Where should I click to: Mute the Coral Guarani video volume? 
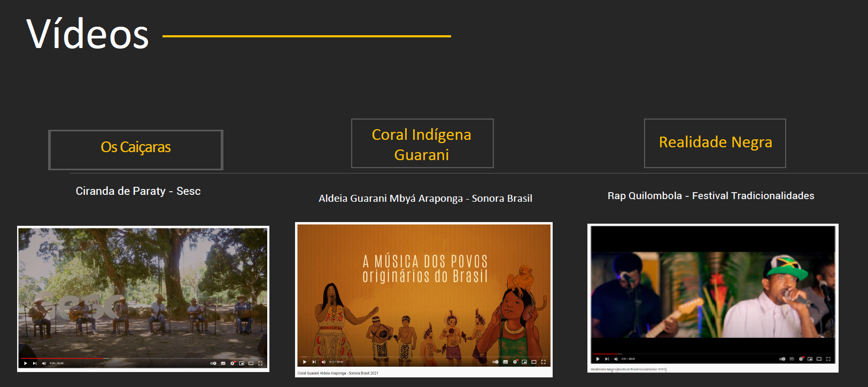point(323,362)
